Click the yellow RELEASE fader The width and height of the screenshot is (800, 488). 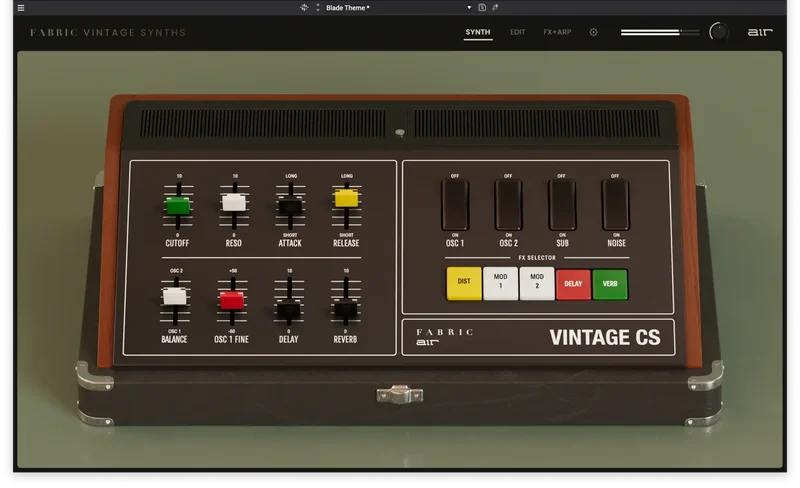coord(346,198)
